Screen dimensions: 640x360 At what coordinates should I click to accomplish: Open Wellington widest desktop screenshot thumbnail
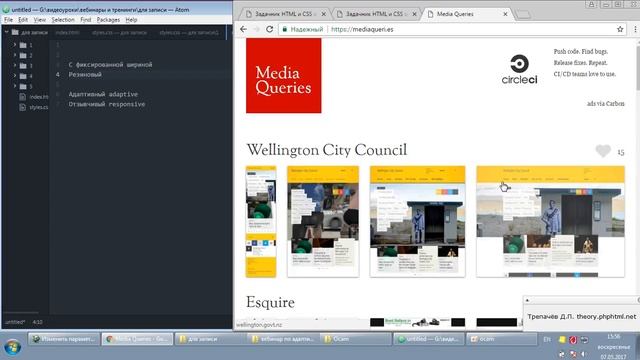[551, 222]
